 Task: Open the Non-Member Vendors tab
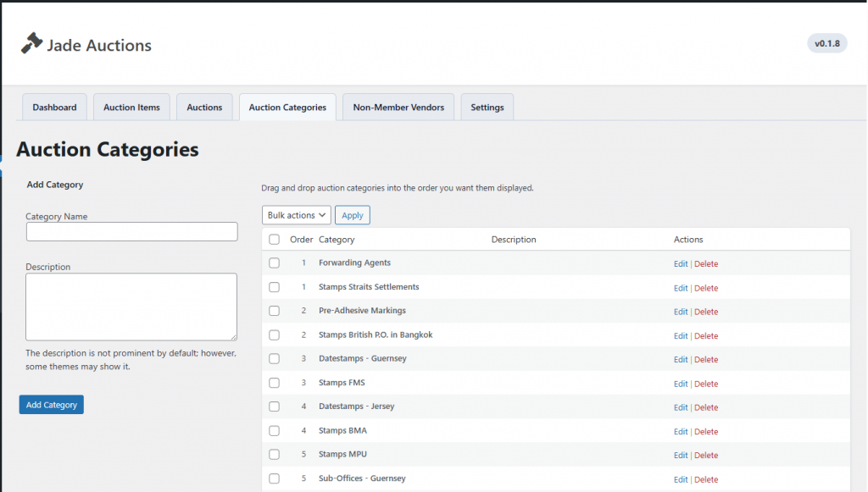pyautogui.click(x=398, y=108)
